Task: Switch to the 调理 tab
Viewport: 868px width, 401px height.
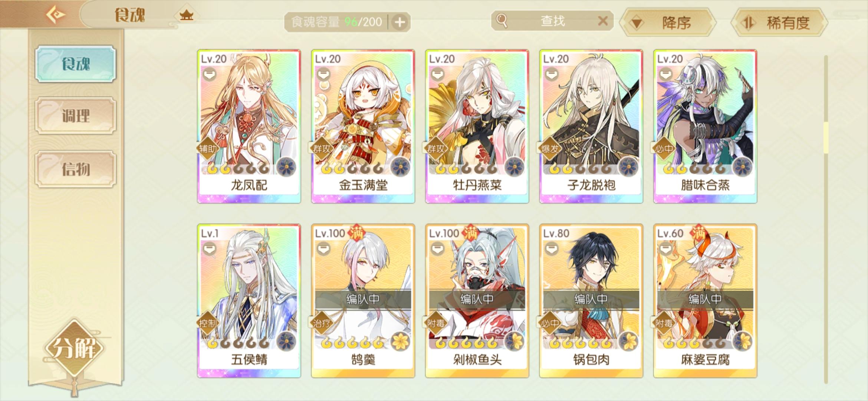Action: point(76,115)
